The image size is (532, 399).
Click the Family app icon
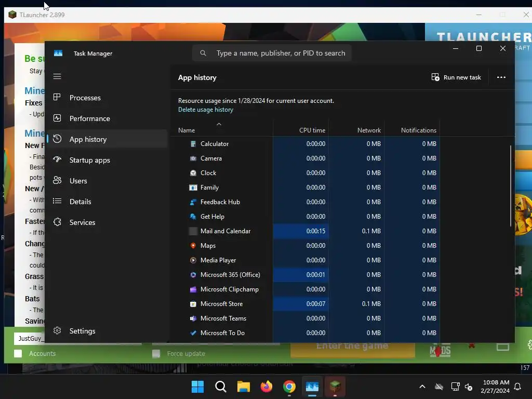pyautogui.click(x=193, y=188)
